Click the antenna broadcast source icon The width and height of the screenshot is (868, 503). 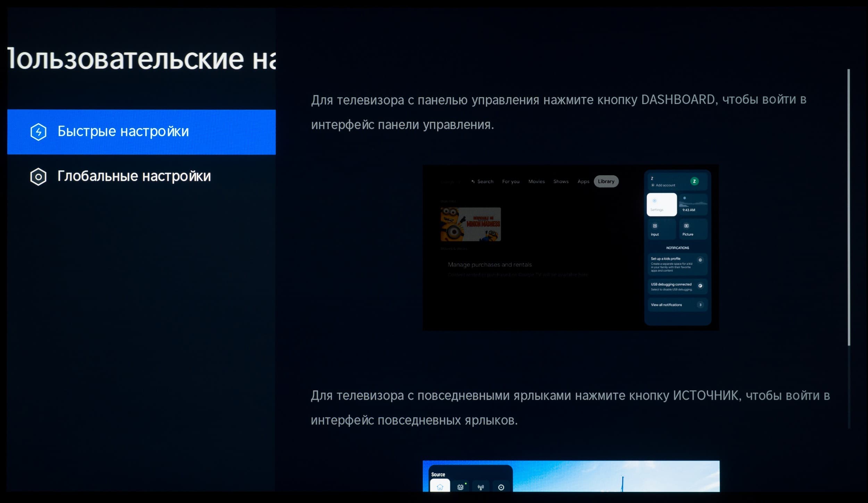click(x=481, y=487)
